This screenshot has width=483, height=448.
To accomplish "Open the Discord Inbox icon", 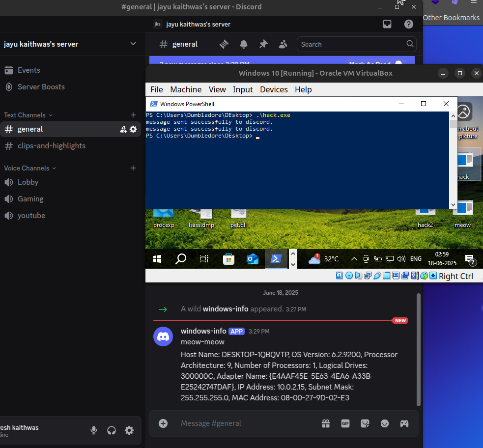I will tap(387, 24).
